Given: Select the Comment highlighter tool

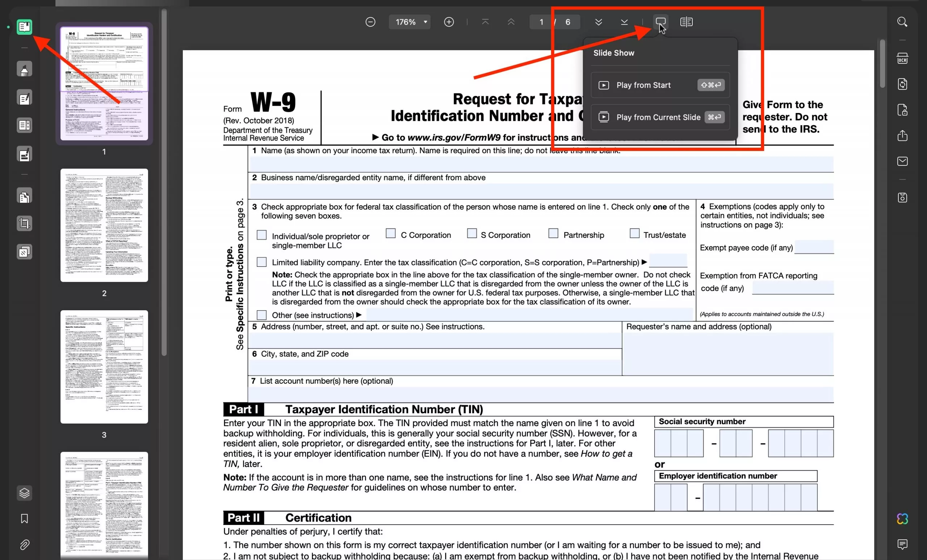Looking at the screenshot, I should (x=25, y=69).
